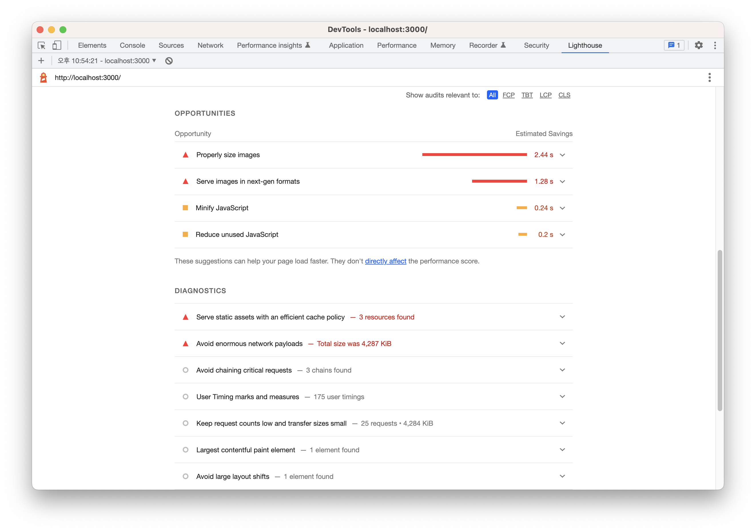The width and height of the screenshot is (756, 532).
Task: Expand Properly size images opportunity
Action: point(562,155)
